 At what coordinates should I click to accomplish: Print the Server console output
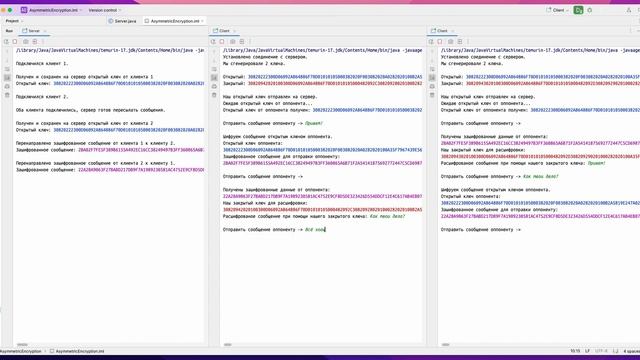click(x=7, y=87)
